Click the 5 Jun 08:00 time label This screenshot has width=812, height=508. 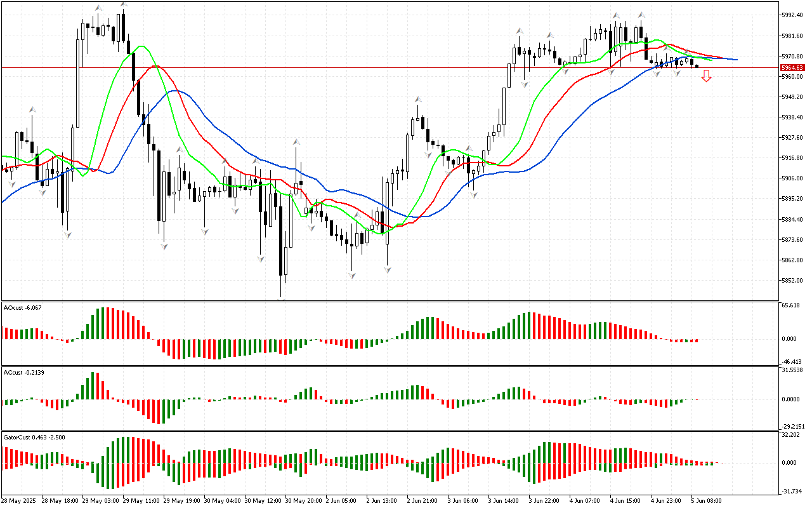[705, 501]
